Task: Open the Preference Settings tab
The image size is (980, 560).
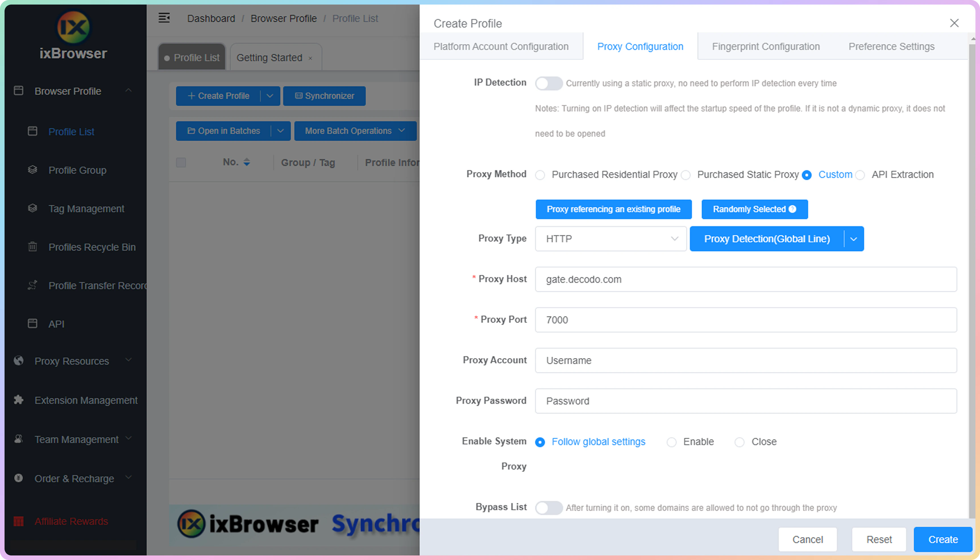Action: coord(891,47)
